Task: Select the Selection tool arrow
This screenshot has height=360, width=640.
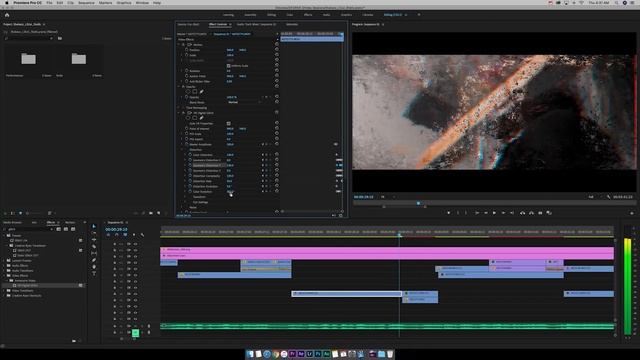Action: 94,226
